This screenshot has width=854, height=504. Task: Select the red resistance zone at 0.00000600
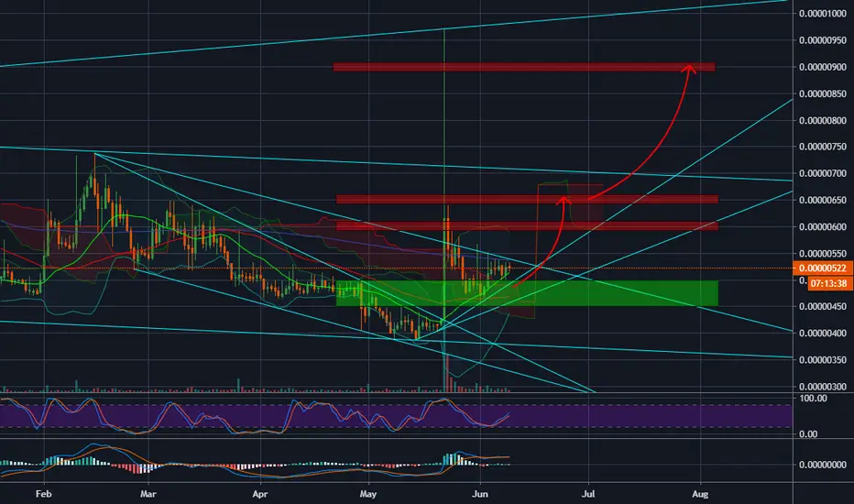pyautogui.click(x=527, y=225)
